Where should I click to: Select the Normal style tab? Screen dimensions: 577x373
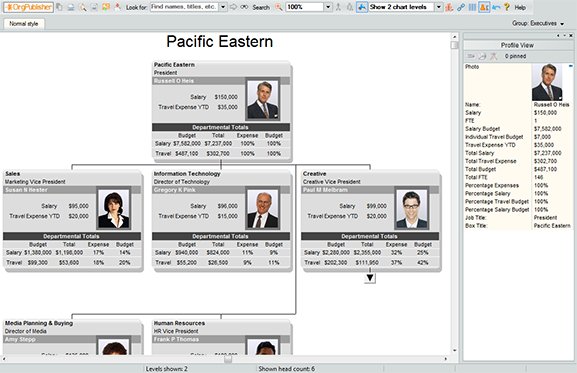(24, 24)
